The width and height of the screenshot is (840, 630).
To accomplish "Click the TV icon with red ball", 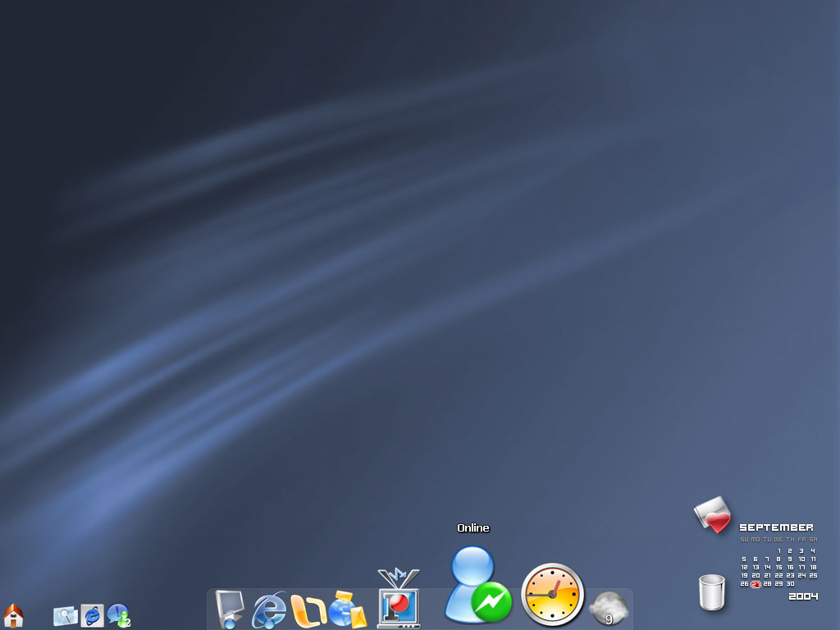I will [399, 600].
